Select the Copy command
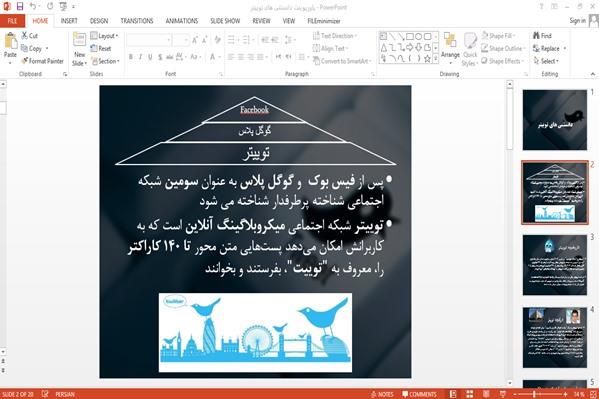The height and width of the screenshot is (399, 599). [x=31, y=49]
